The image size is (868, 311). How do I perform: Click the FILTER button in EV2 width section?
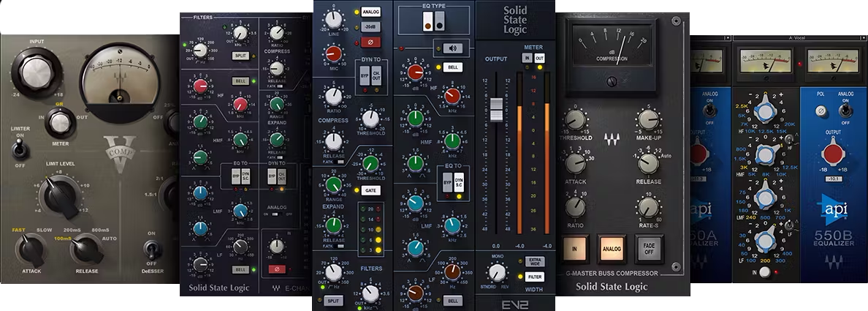pyautogui.click(x=536, y=277)
